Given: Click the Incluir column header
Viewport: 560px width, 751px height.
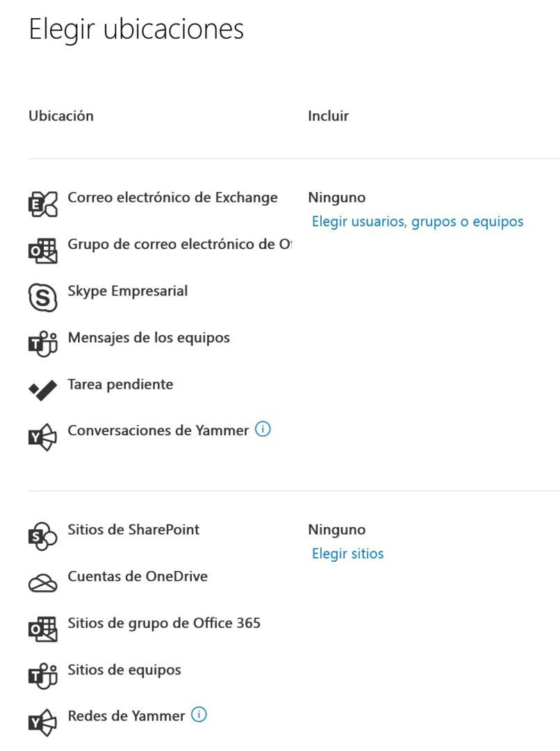Looking at the screenshot, I should pos(327,115).
